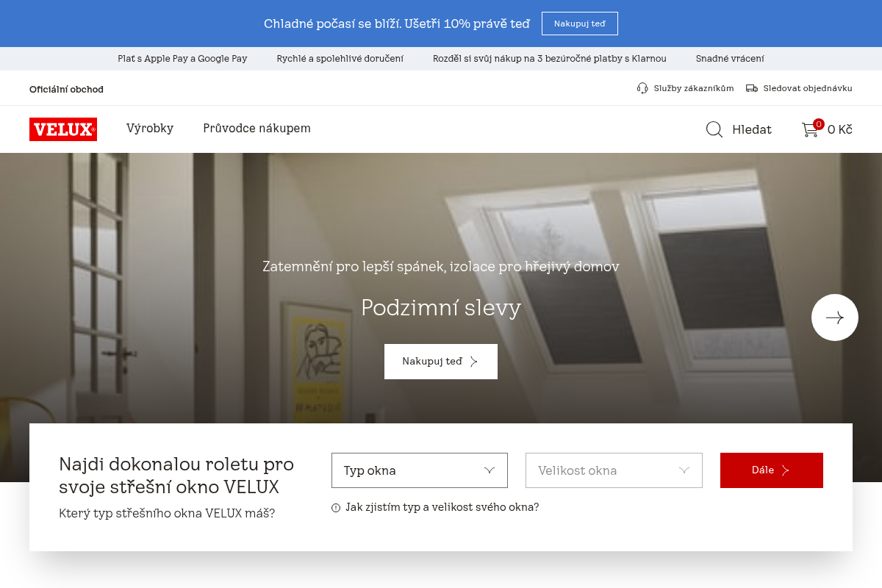Click the info icon beside window type help
The height and width of the screenshot is (588, 882).
(336, 508)
